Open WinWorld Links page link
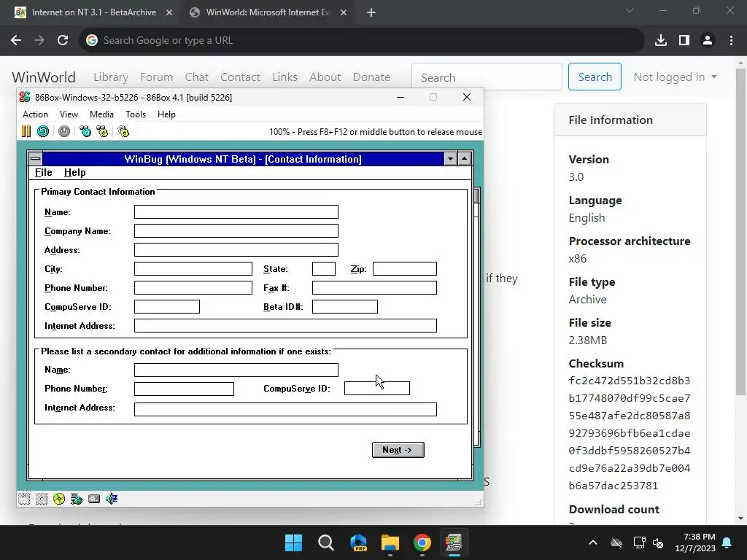 pos(285,77)
